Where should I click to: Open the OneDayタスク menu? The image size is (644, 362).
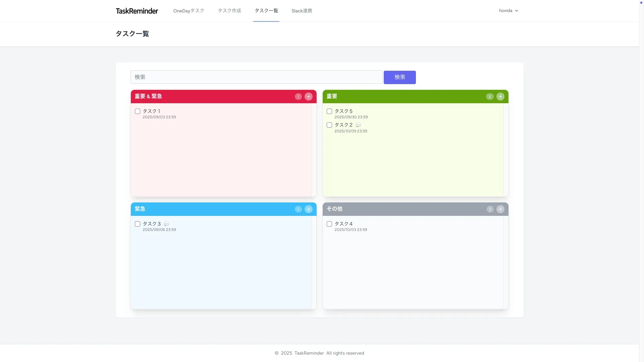[x=189, y=11]
